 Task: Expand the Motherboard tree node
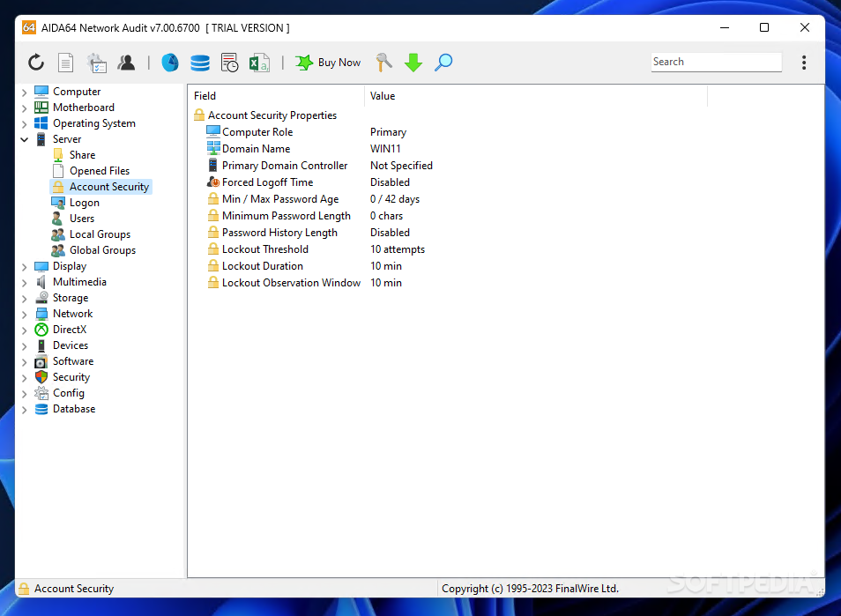pos(24,108)
